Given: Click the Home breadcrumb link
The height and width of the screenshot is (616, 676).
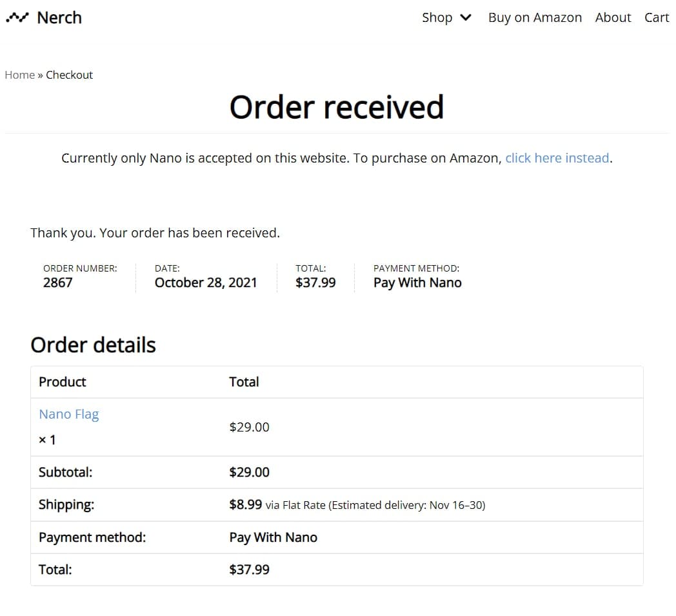Looking at the screenshot, I should (x=19, y=75).
